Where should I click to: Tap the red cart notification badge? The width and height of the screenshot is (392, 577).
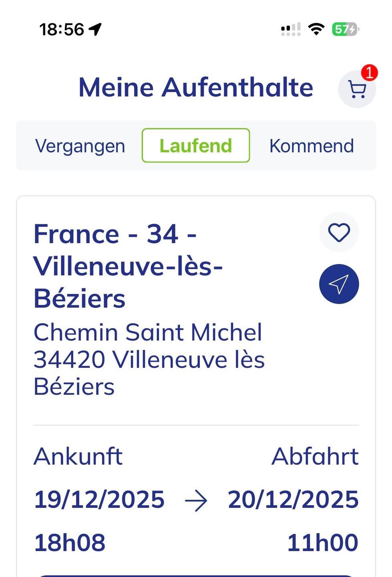369,73
